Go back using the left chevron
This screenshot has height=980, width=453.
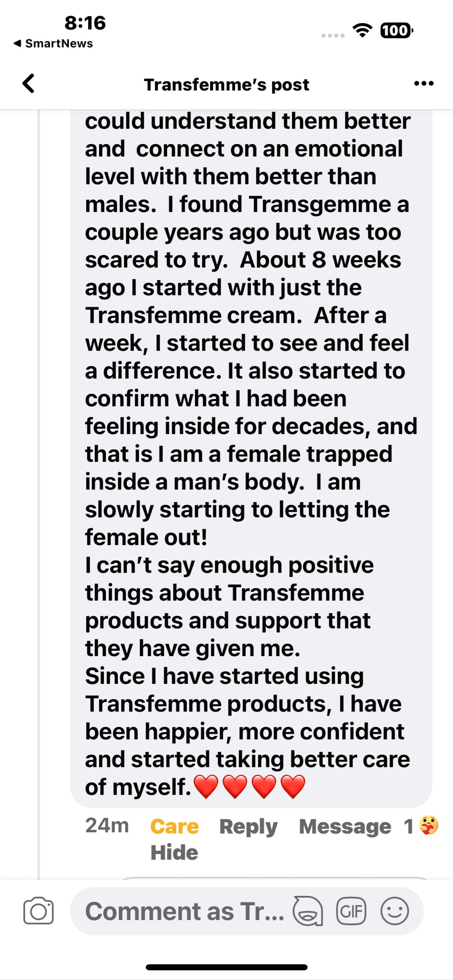pos(29,83)
